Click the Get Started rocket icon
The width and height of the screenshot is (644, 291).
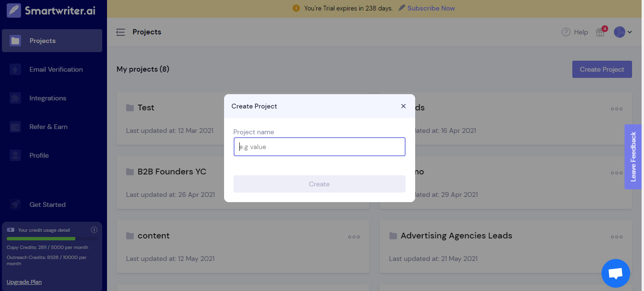coord(15,205)
